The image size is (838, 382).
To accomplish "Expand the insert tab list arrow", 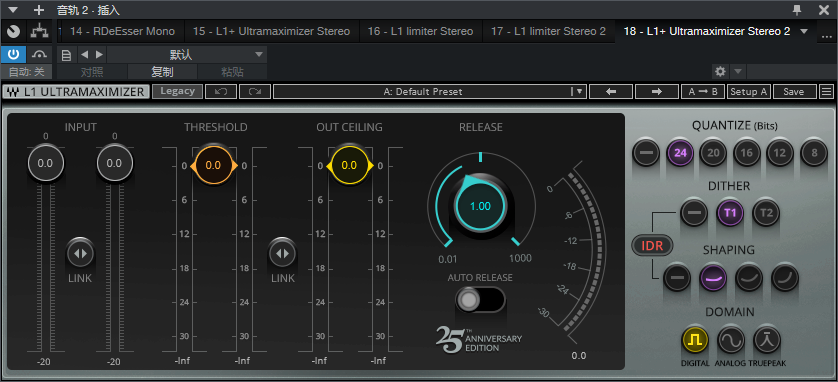I will pos(804,32).
